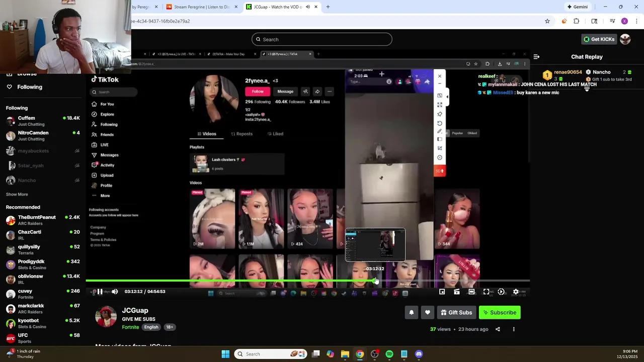Open ChazCarti recommended channel
644x362 pixels.
pyautogui.click(x=43, y=235)
